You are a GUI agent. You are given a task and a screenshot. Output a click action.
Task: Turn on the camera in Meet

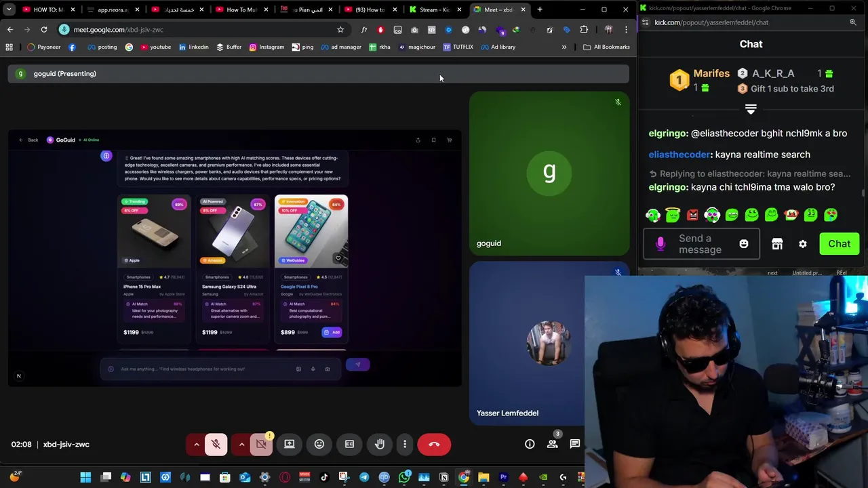[261, 445]
